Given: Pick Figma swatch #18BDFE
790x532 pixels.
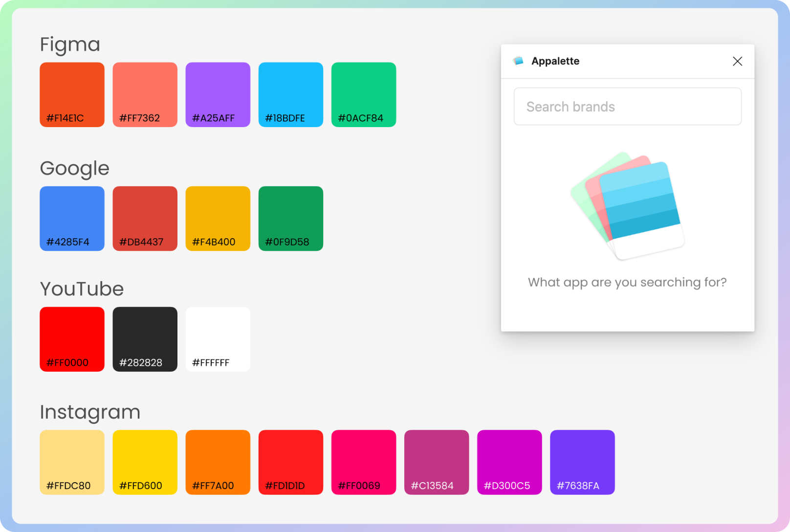Looking at the screenshot, I should 290,94.
